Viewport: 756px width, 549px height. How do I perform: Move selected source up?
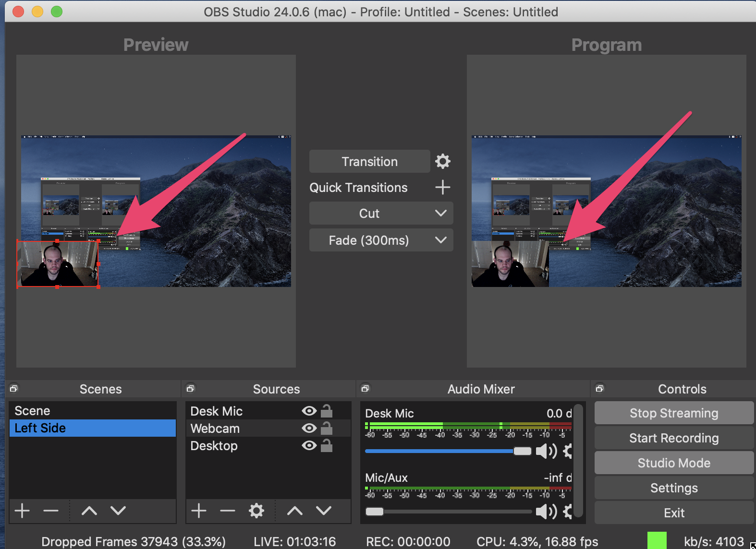295,511
